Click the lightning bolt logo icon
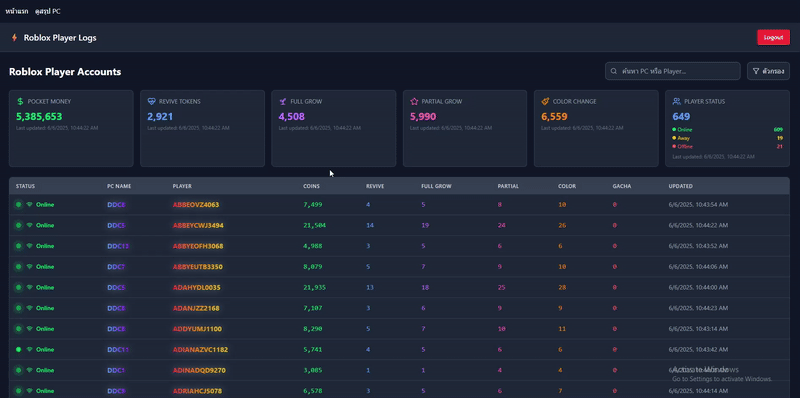 tap(14, 38)
